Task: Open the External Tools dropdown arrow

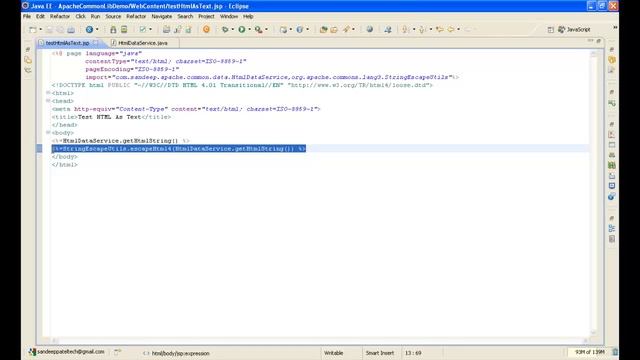Action: pos(267,29)
